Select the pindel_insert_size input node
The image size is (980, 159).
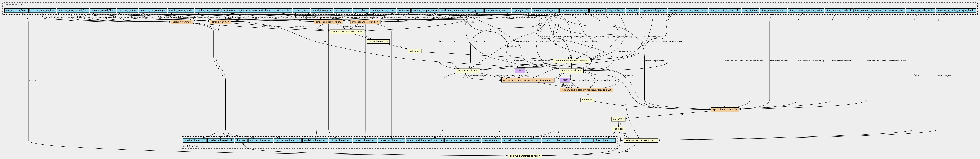[322, 11]
